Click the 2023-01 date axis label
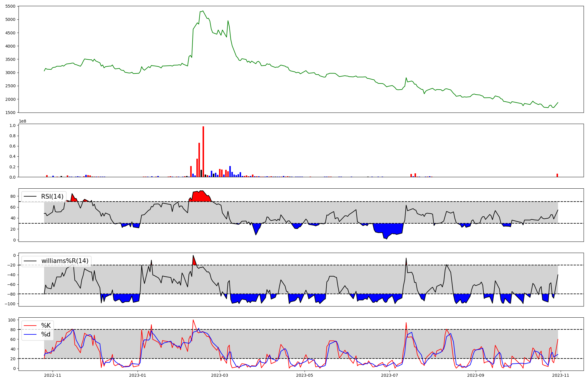 pos(138,375)
